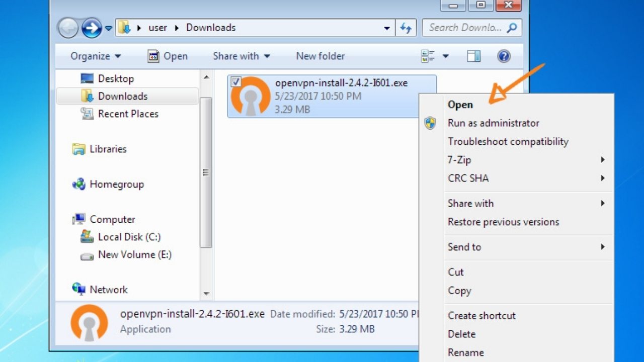Screen dimensions: 644x362
Task: Click the Back navigation arrow button
Action: [x=68, y=28]
